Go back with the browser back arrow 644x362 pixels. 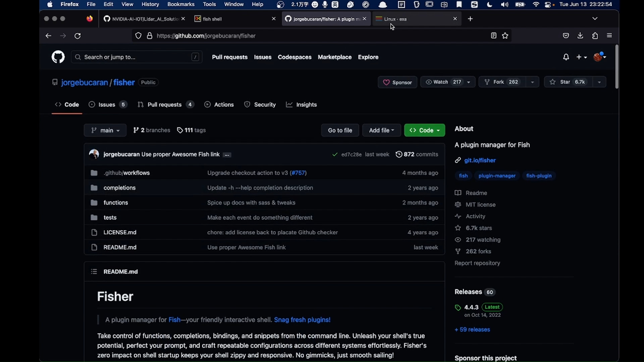point(48,36)
